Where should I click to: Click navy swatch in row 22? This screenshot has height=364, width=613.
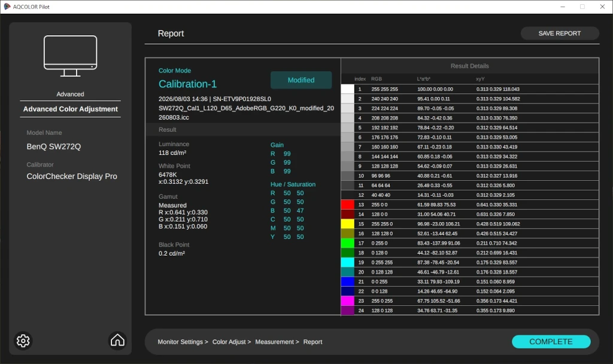click(x=348, y=292)
